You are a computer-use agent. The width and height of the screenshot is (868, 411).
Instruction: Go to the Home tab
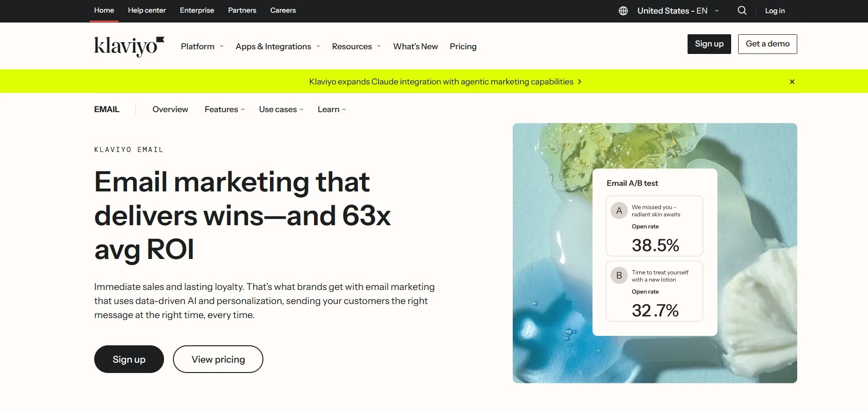click(104, 10)
